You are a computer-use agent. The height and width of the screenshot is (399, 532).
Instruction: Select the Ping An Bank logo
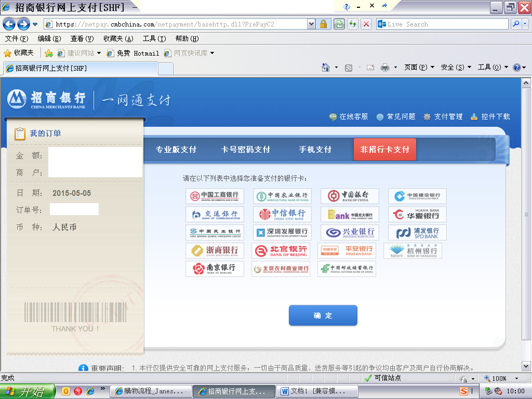pyautogui.click(x=347, y=251)
